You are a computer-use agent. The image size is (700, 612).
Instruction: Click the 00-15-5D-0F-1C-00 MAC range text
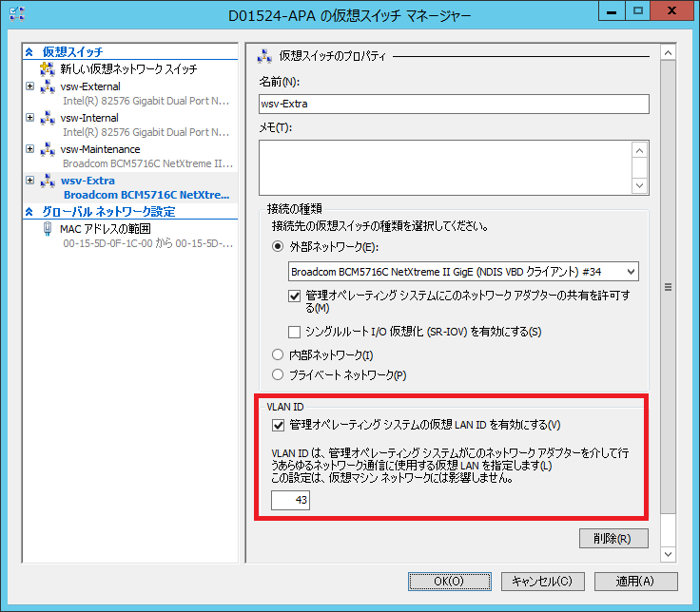(147, 243)
